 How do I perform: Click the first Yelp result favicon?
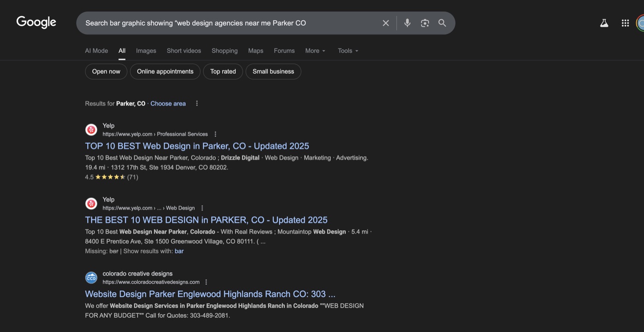(92, 130)
